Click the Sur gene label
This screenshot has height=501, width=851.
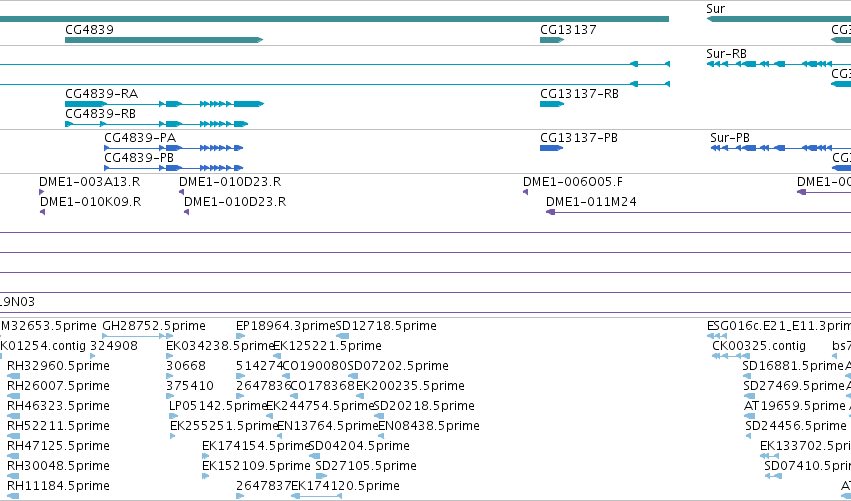(x=715, y=9)
